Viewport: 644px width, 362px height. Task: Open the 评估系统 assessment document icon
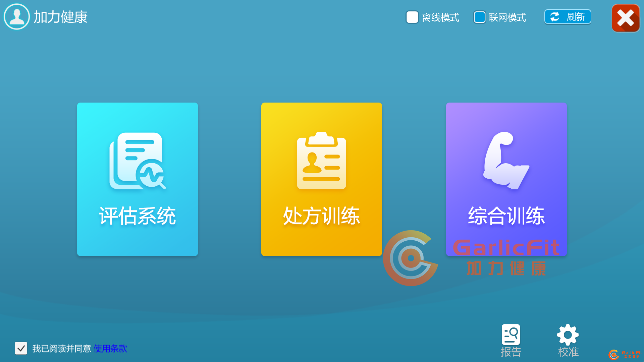point(138,161)
